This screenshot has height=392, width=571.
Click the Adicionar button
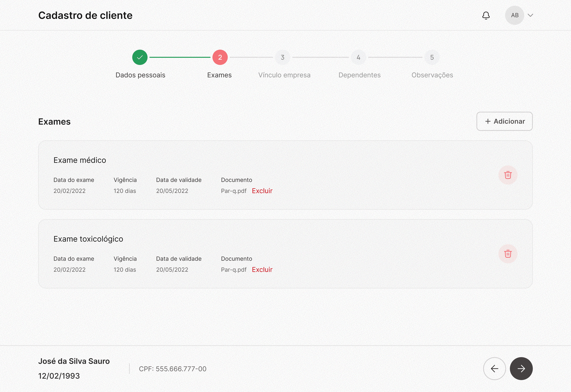pyautogui.click(x=504, y=121)
